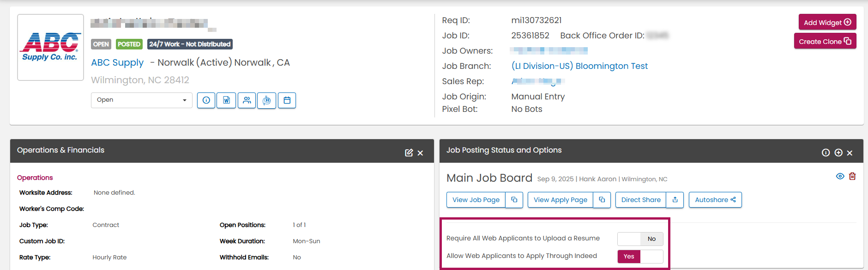Toggle Allow Web Applicants Apply Through Indeed
This screenshot has height=270, width=868.
coord(640,257)
